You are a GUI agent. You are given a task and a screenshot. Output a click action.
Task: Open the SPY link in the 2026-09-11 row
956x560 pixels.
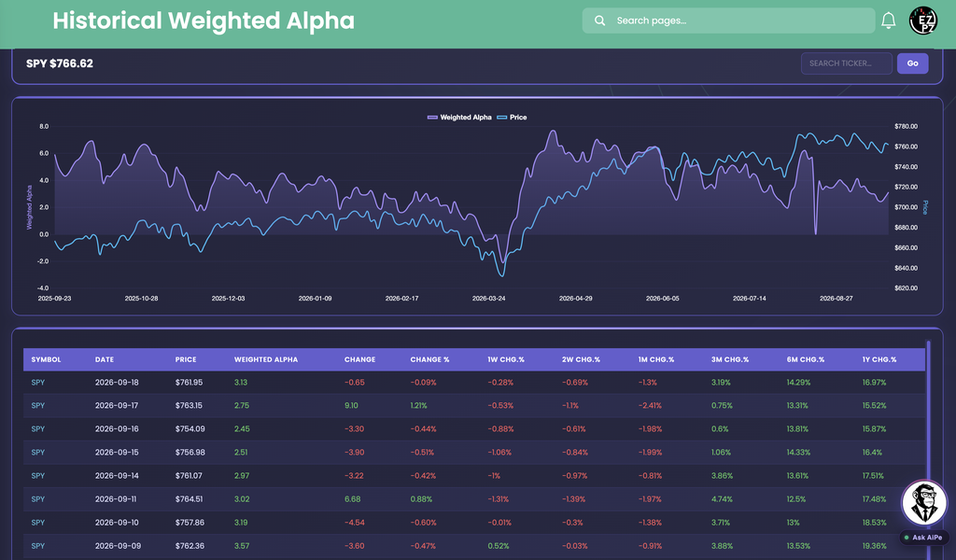point(37,499)
